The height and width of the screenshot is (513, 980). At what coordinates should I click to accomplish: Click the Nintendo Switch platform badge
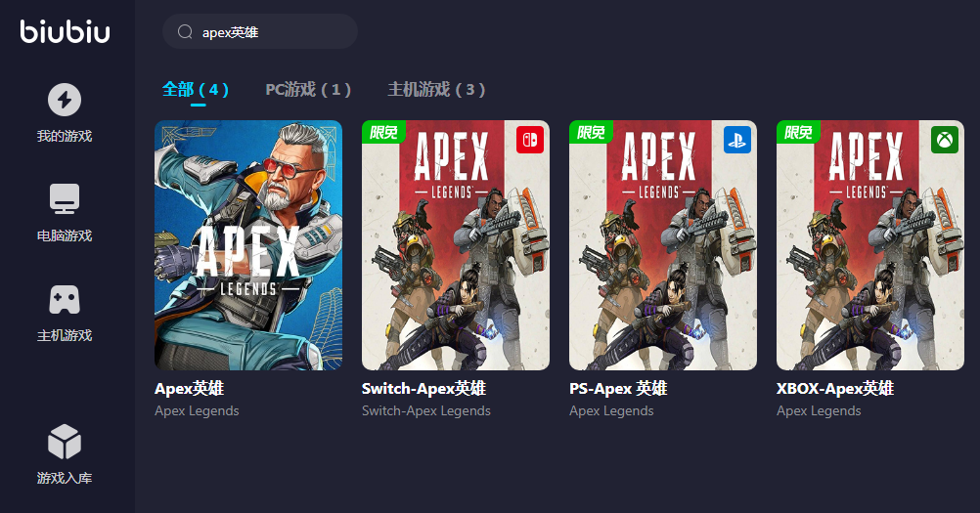click(530, 140)
